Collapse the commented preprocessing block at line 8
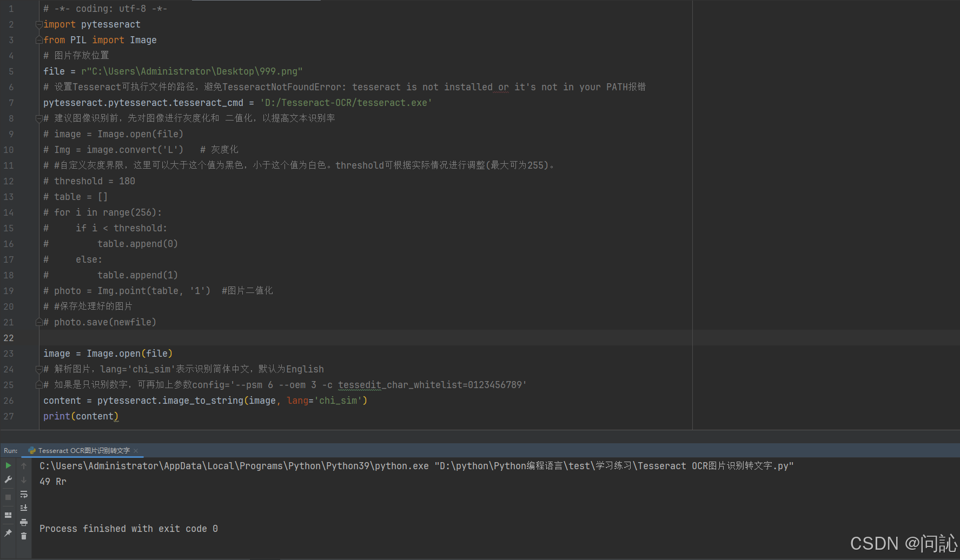The image size is (960, 560). pyautogui.click(x=38, y=118)
